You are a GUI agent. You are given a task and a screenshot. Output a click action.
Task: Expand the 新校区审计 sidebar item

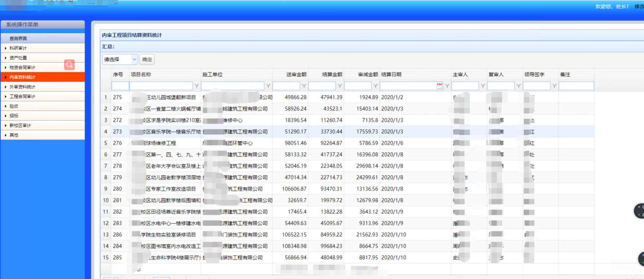click(x=20, y=126)
